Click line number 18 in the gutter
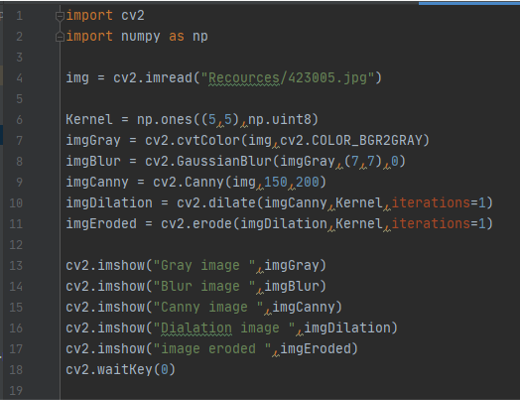Screen dimensions: 520x400 [16, 370]
